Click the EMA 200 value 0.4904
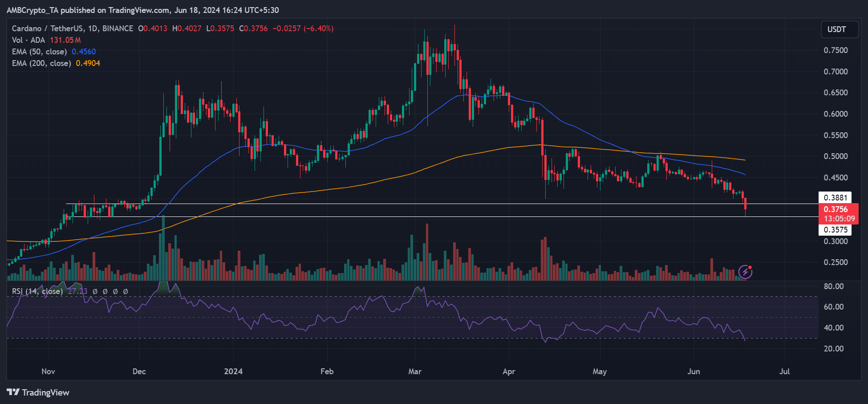Screen dimensions: 868x404 [x=88, y=63]
